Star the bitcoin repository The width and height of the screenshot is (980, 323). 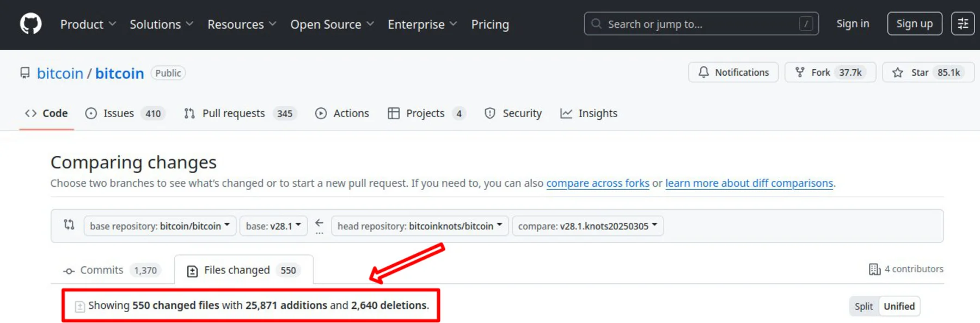pyautogui.click(x=928, y=72)
